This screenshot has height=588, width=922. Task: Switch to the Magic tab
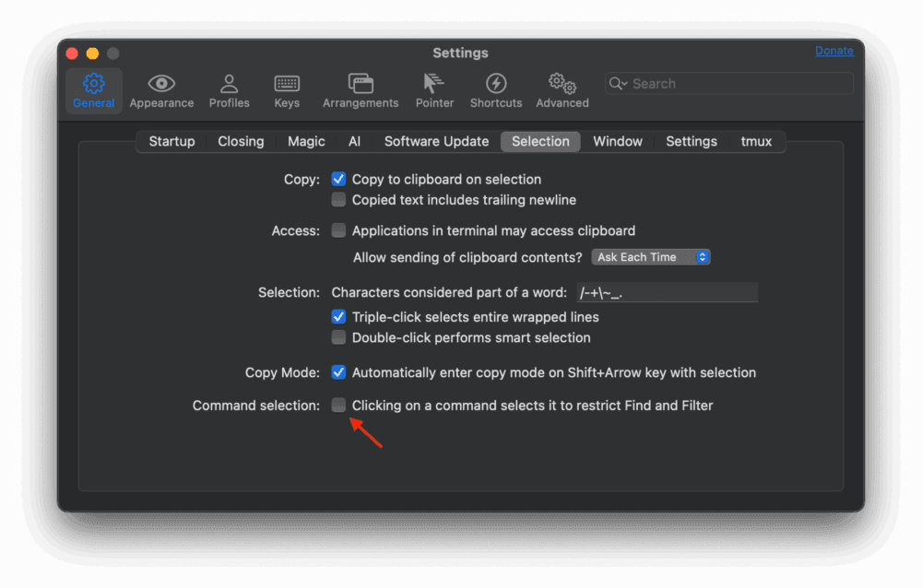pyautogui.click(x=306, y=141)
